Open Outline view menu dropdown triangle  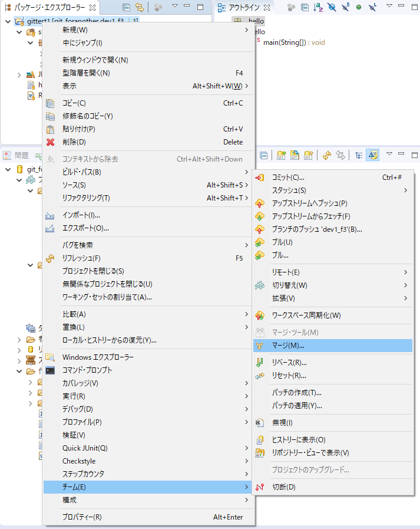coord(389,6)
